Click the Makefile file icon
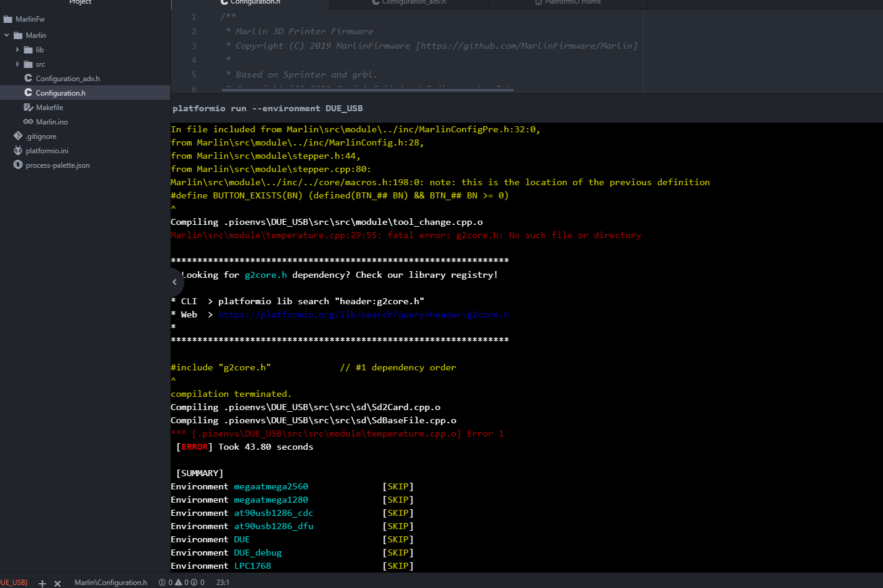The height and width of the screenshot is (588, 883). (x=28, y=107)
